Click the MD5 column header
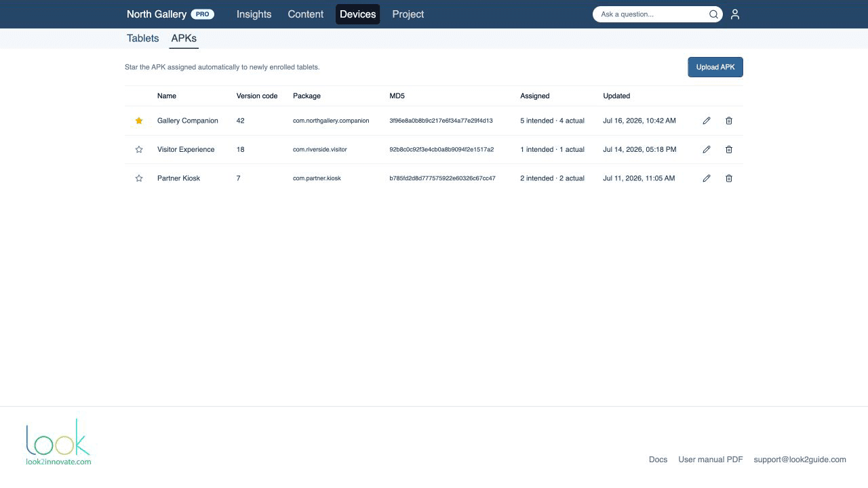This screenshot has width=868, height=488. coord(397,96)
